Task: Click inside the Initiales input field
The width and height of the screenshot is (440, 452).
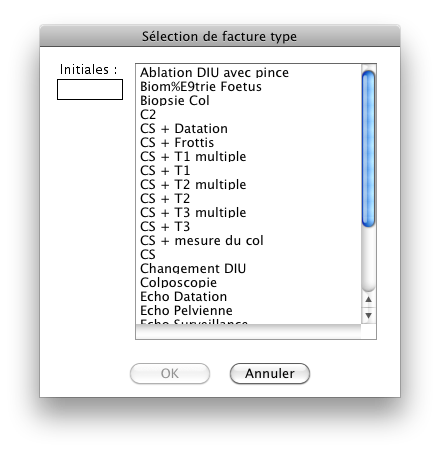Action: click(x=90, y=89)
